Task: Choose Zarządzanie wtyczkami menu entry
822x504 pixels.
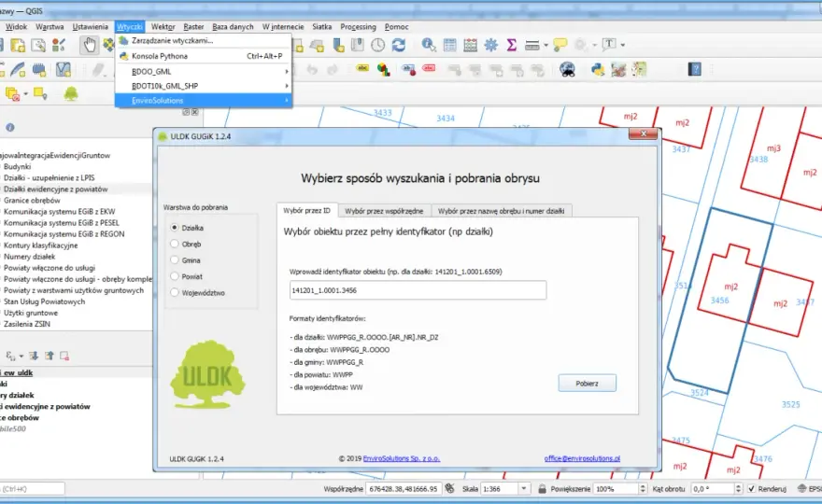Action: [x=204, y=40]
